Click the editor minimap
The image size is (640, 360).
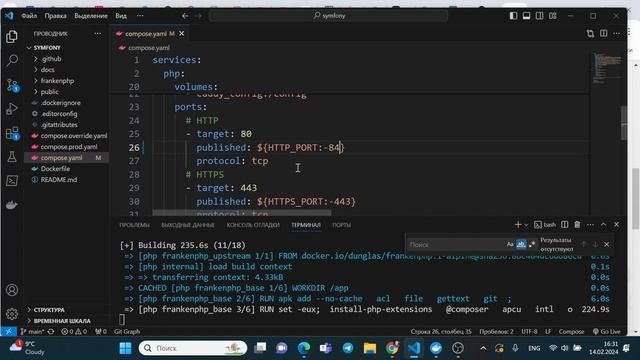[607, 68]
